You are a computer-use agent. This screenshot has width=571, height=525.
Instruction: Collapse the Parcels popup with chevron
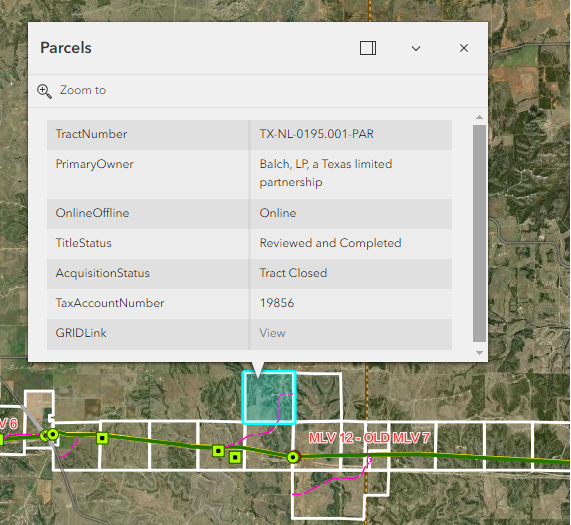point(416,48)
